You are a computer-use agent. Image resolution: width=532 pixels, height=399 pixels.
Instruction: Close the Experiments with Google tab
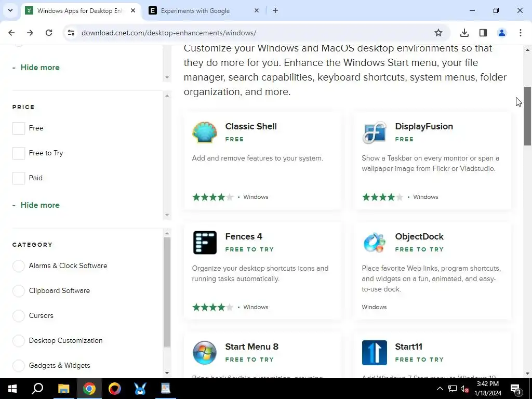coord(257,10)
